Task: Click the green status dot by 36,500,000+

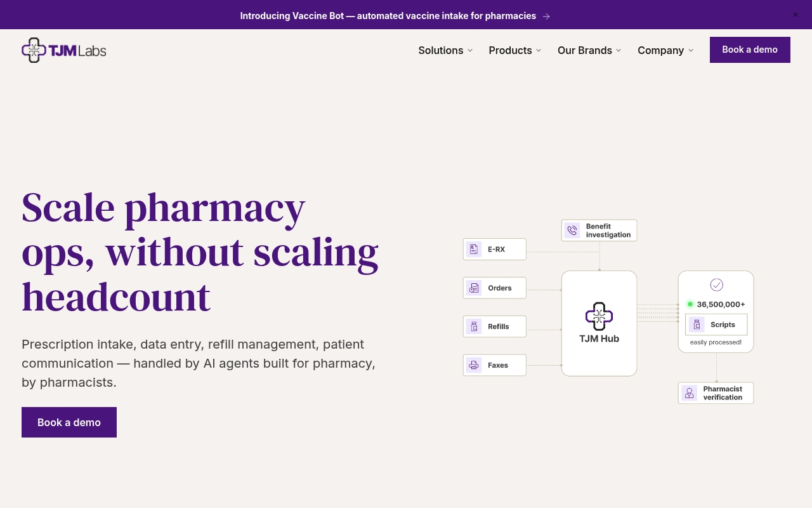Action: pos(690,304)
